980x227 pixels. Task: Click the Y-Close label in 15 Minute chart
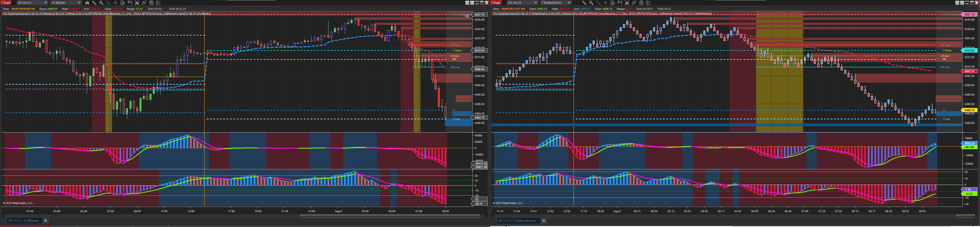(x=457, y=50)
